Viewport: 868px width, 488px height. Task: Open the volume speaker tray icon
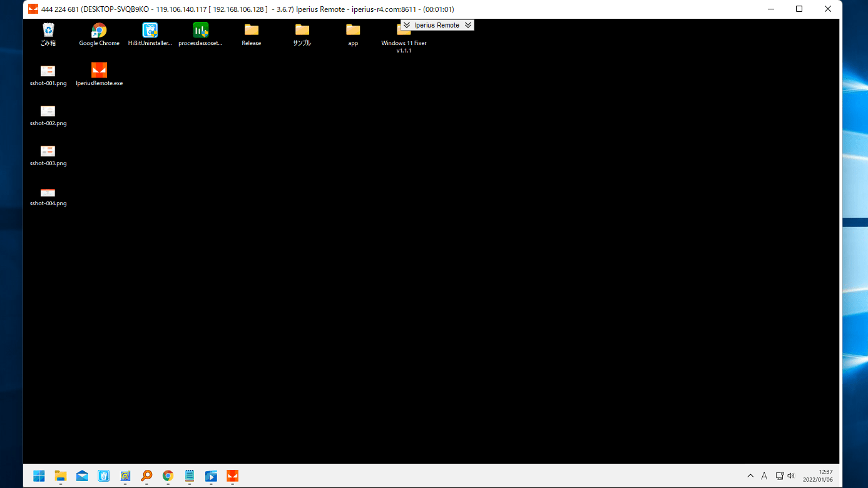point(791,476)
